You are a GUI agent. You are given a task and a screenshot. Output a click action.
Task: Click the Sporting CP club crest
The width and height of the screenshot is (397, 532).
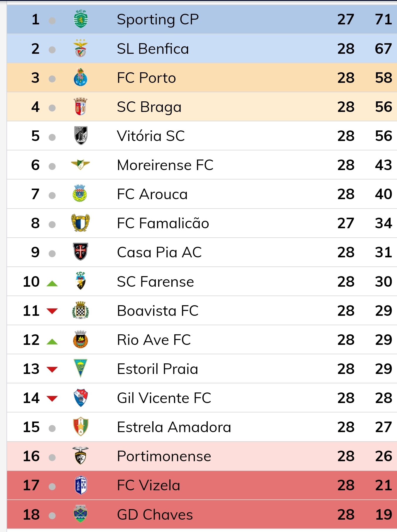coord(80,19)
